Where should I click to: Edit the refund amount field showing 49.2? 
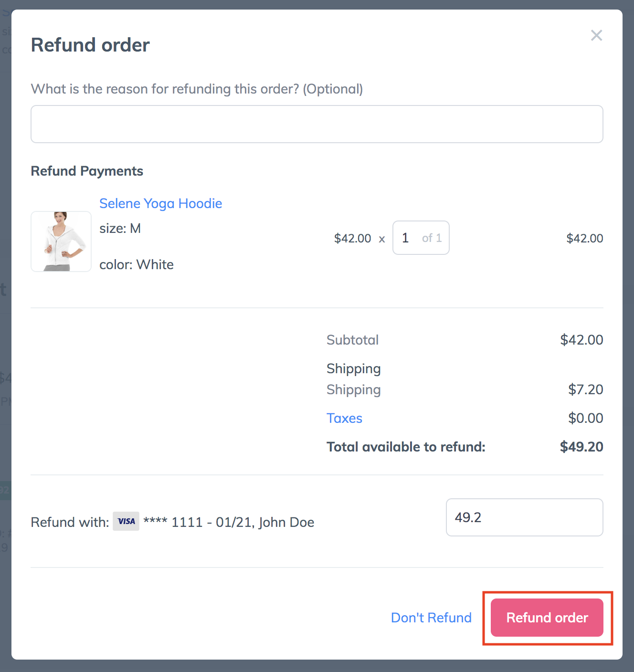tap(524, 517)
